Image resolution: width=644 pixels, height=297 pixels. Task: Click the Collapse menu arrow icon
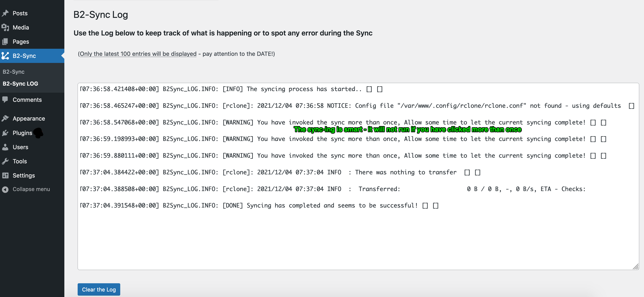click(x=5, y=189)
